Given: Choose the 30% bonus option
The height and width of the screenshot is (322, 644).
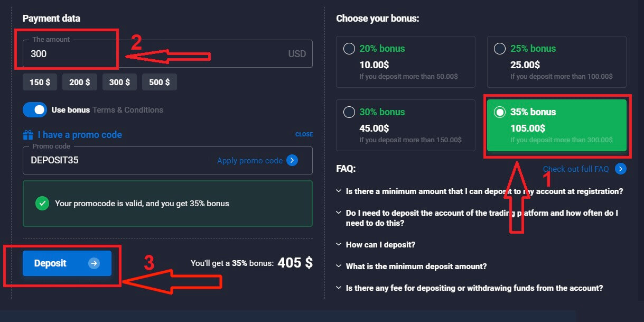Looking at the screenshot, I should pos(349,112).
